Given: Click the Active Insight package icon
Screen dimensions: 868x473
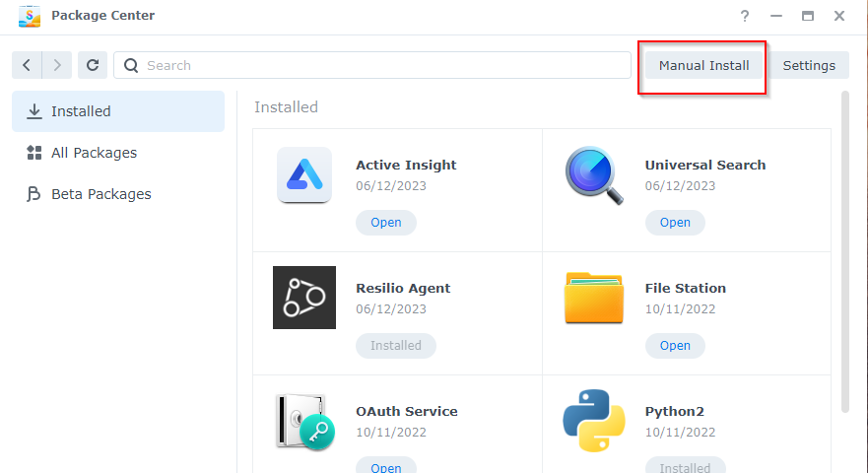Looking at the screenshot, I should [x=303, y=174].
